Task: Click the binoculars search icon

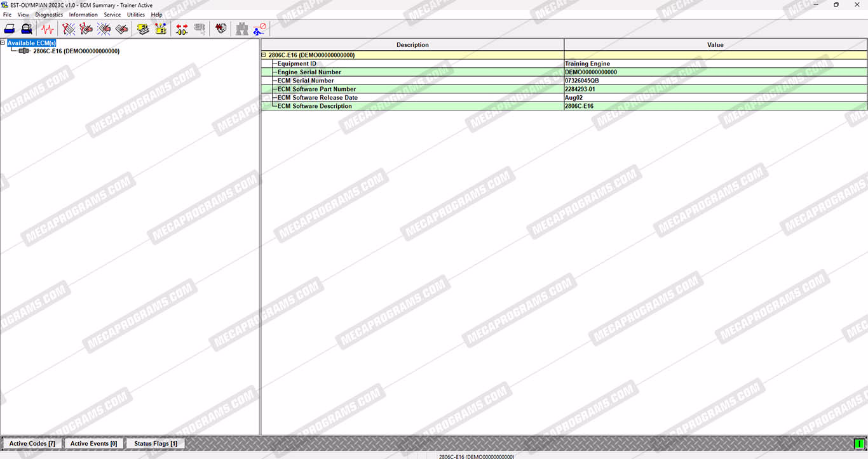Action: pos(242,29)
